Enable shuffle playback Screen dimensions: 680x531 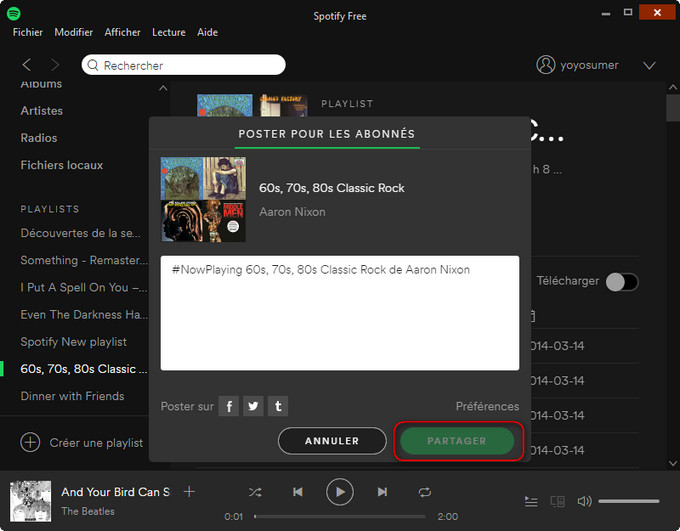point(255,492)
